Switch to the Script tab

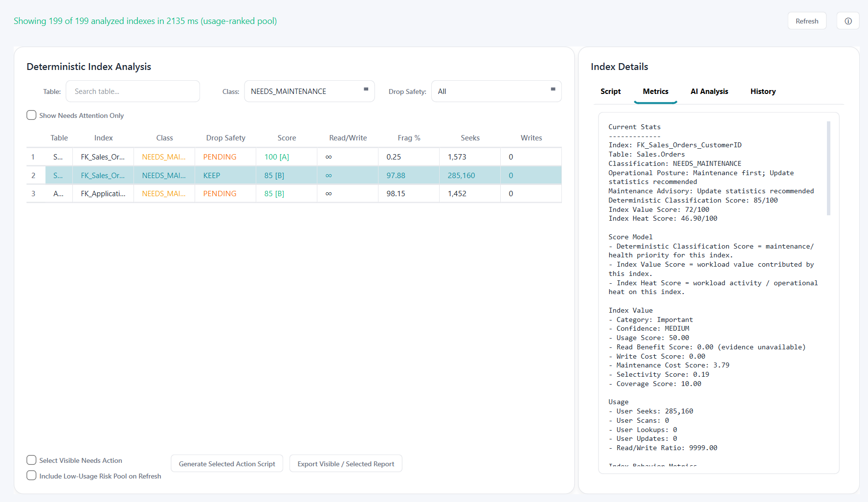pyautogui.click(x=610, y=91)
